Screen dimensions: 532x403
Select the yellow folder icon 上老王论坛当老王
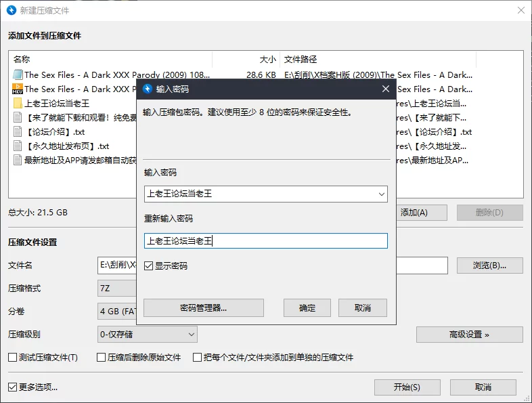(x=18, y=103)
